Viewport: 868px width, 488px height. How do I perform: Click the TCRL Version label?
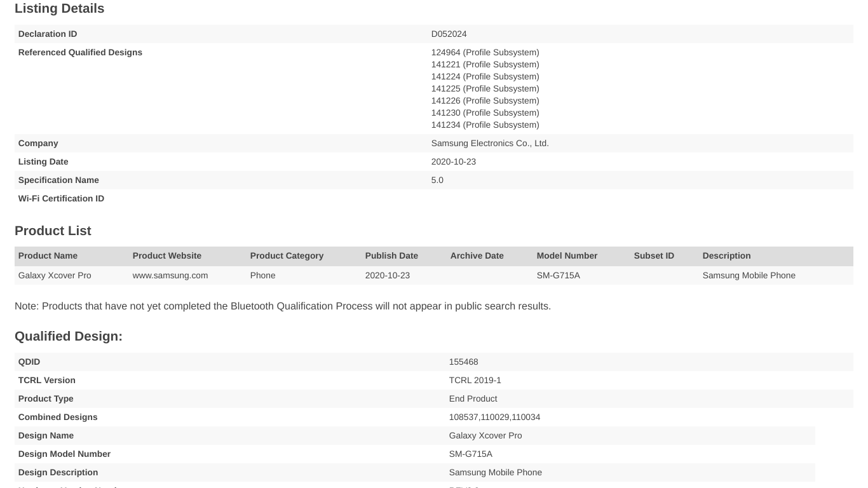[x=47, y=380]
